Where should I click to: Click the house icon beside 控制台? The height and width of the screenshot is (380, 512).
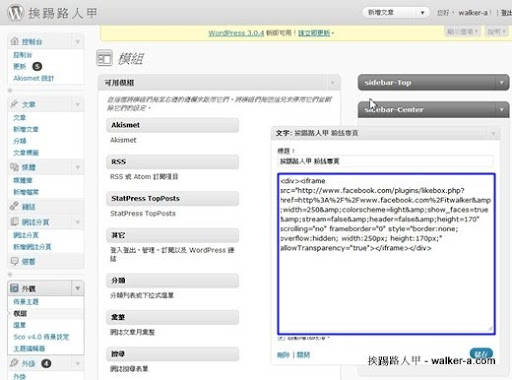[x=15, y=42]
